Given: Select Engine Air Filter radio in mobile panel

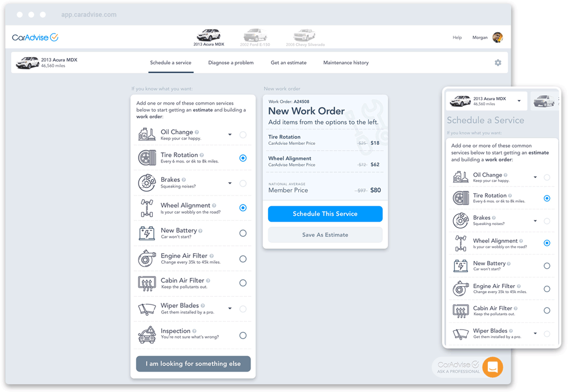Looking at the screenshot, I should [547, 289].
